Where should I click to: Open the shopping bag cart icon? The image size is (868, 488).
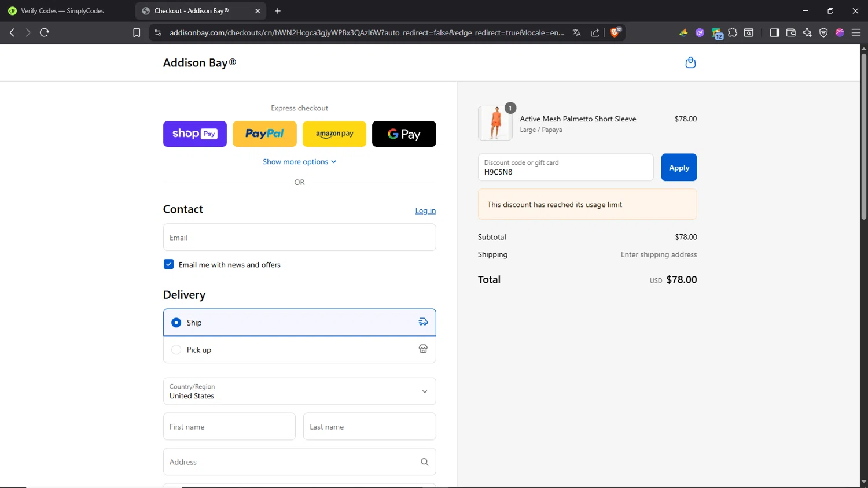pyautogui.click(x=690, y=62)
